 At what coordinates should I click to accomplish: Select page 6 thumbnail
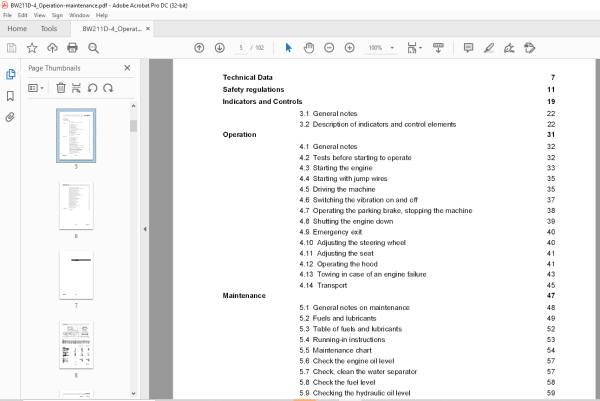tap(76, 206)
